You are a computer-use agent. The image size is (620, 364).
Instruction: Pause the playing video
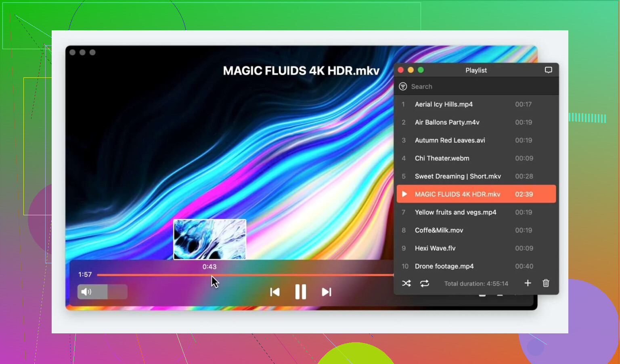tap(300, 292)
